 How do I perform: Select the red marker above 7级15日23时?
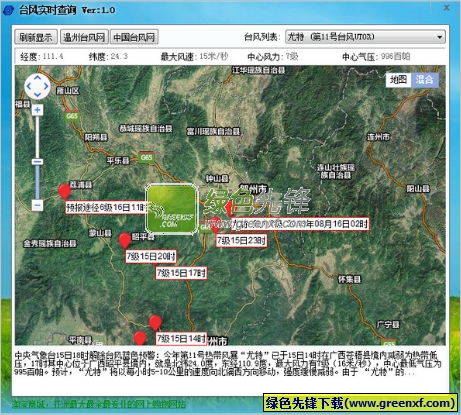pos(215,225)
